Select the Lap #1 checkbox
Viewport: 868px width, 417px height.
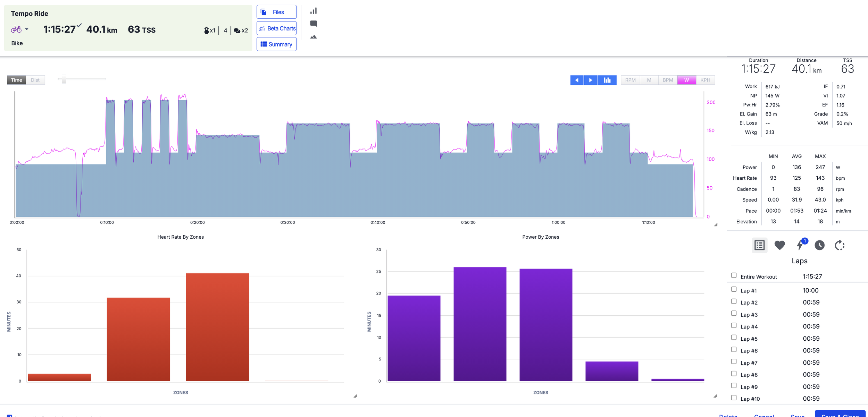(x=734, y=289)
